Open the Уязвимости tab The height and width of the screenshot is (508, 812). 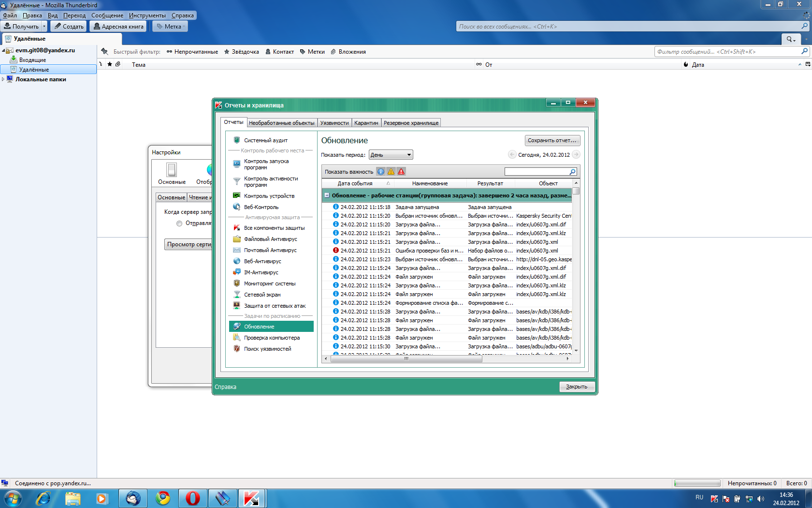pos(334,123)
